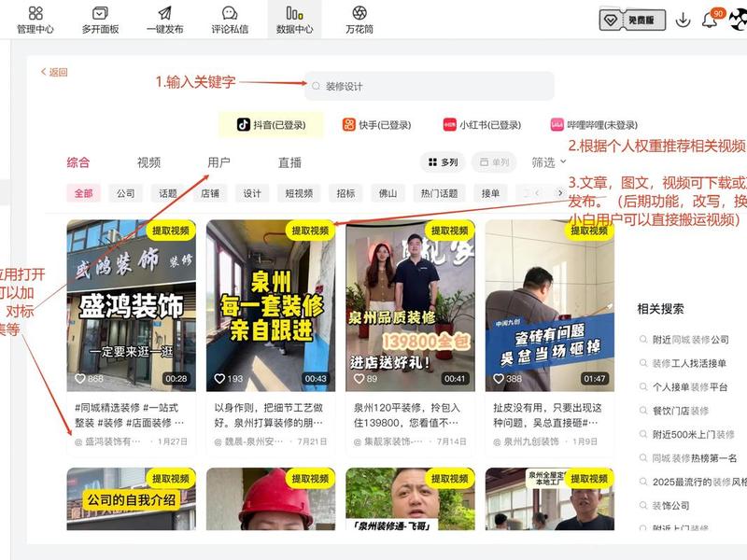Viewport: 747px width, 560px height.
Task: Open 评论私信 messages
Action: point(230,20)
